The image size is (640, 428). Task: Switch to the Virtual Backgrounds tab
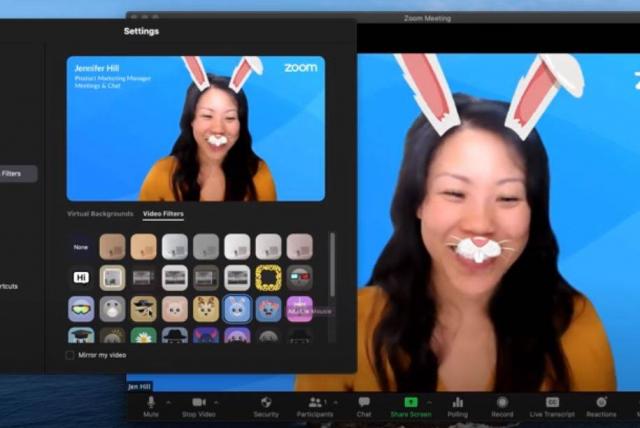tap(100, 213)
